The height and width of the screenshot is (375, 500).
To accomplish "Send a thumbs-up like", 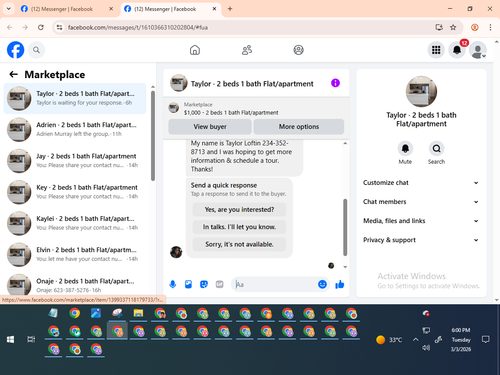I will 340,284.
